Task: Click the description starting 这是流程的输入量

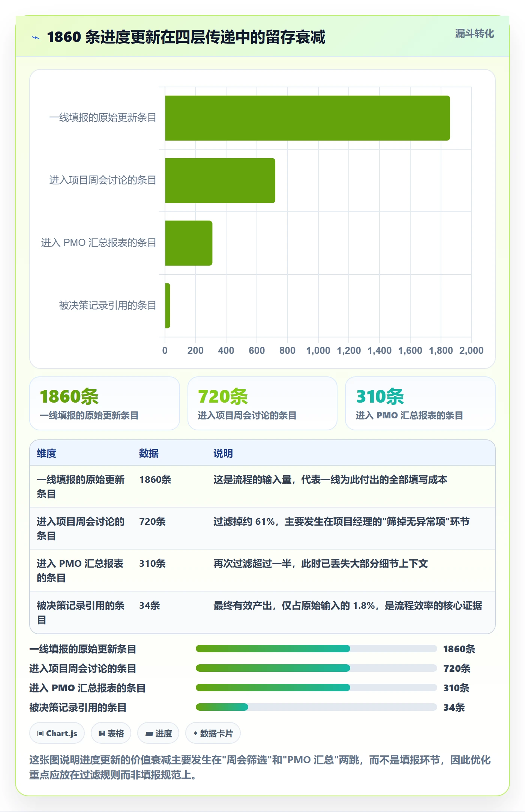Action: click(x=330, y=479)
